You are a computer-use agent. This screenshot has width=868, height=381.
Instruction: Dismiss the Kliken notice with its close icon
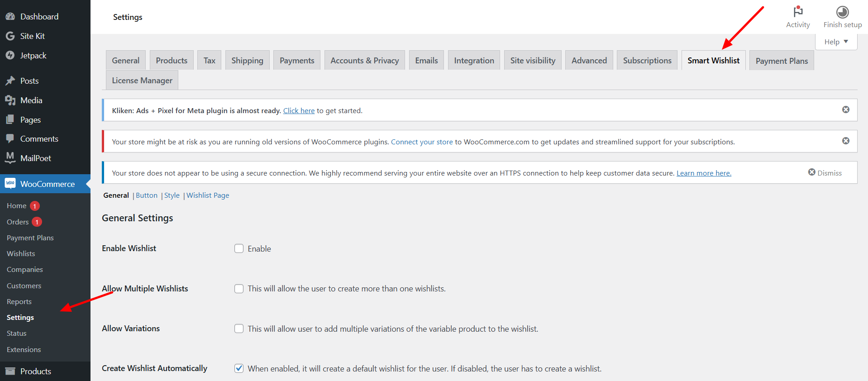845,110
